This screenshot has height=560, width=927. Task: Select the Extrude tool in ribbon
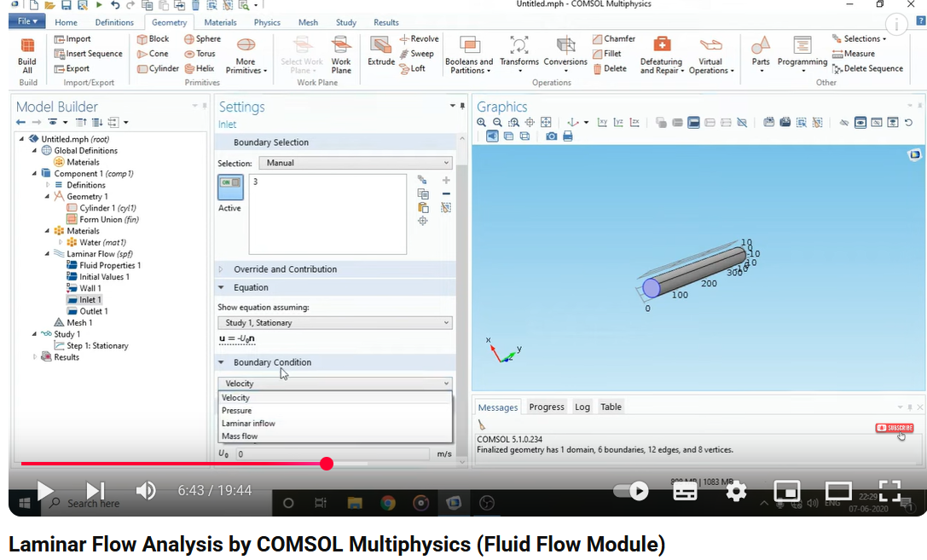(x=381, y=47)
